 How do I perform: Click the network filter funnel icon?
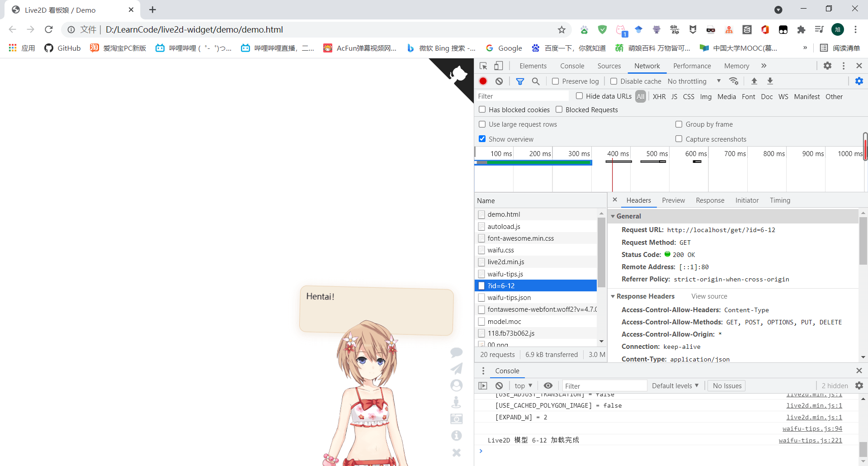pyautogui.click(x=520, y=81)
